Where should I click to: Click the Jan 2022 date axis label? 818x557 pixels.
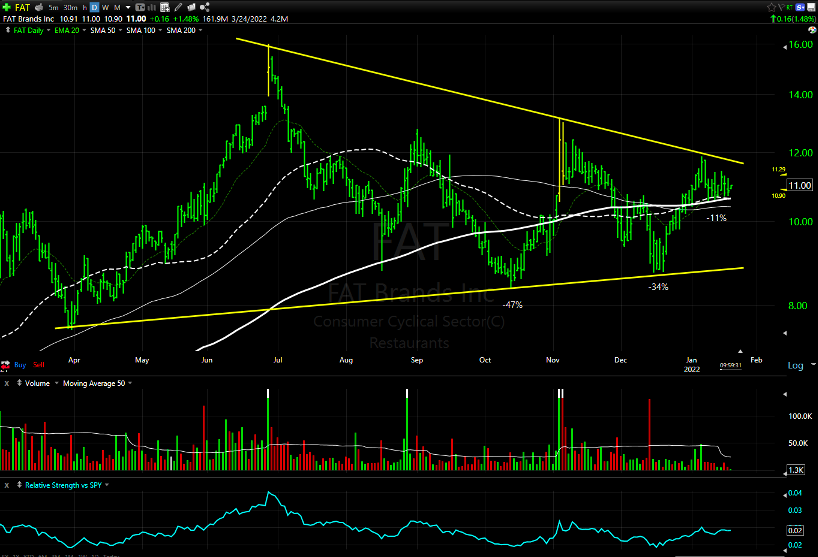pos(692,365)
